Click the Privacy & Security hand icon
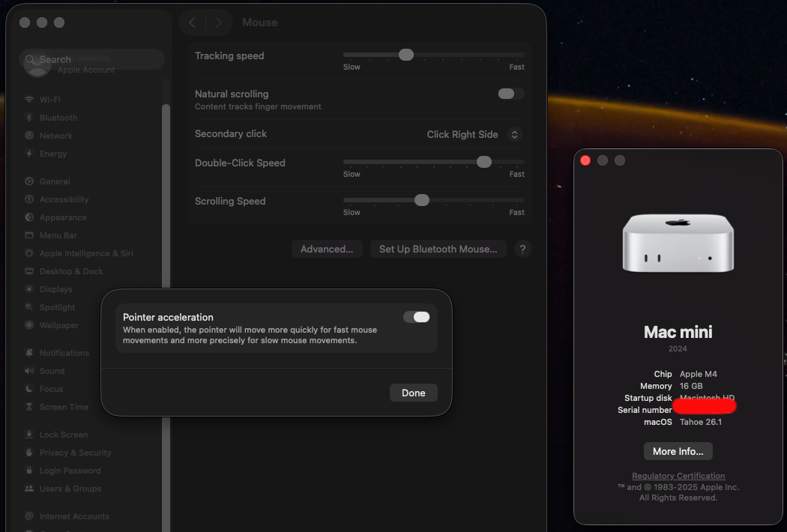Image resolution: width=787 pixels, height=532 pixels. click(x=29, y=453)
